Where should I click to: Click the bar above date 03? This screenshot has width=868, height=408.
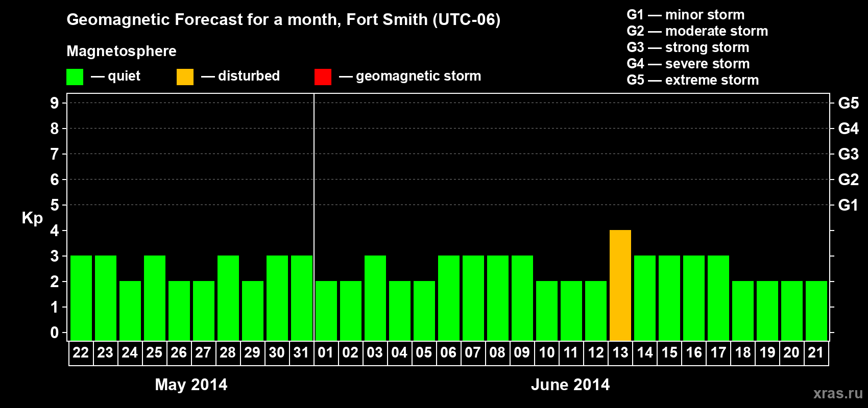(x=375, y=298)
